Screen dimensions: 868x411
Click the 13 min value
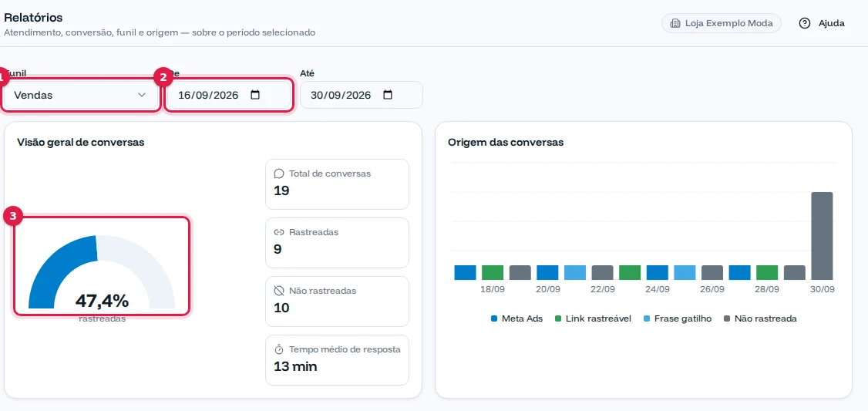click(x=295, y=366)
